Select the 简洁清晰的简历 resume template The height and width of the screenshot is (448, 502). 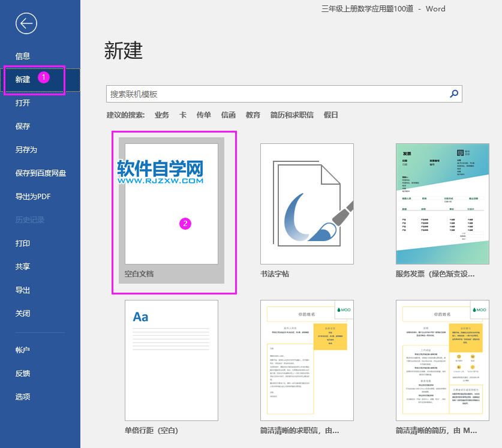[x=442, y=360]
